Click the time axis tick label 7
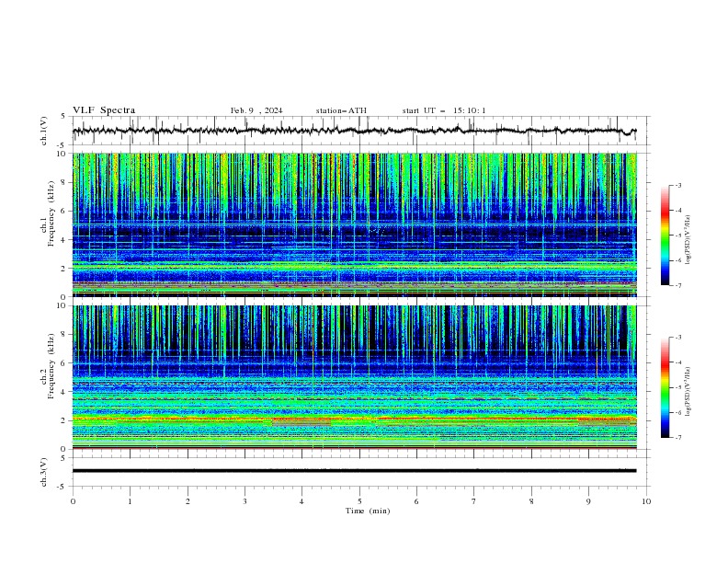728x563 pixels. 474,501
